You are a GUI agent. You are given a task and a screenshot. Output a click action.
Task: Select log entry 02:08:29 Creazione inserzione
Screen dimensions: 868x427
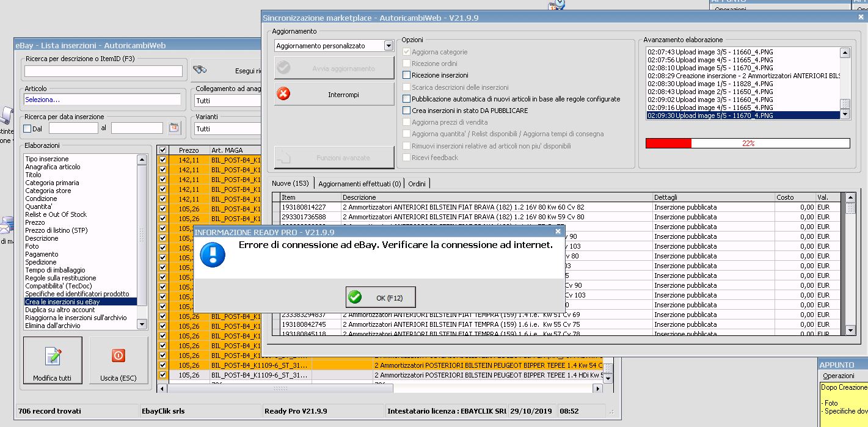pos(743,76)
